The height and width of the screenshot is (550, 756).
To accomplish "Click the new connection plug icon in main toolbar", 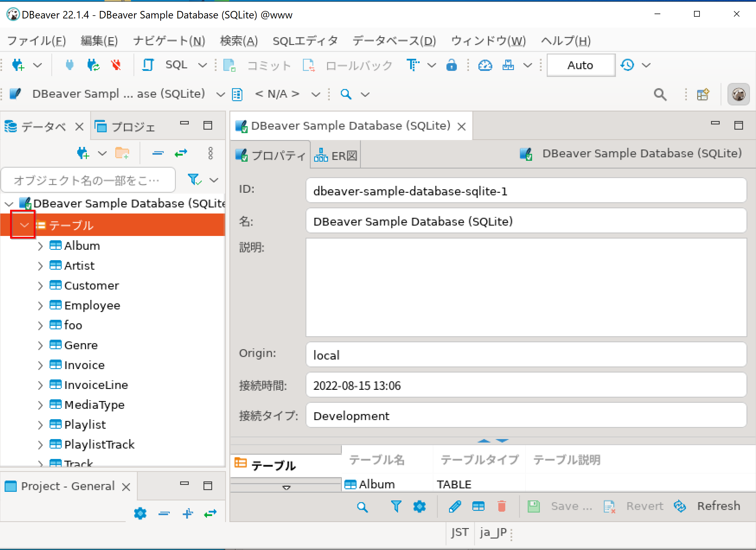I will [19, 65].
